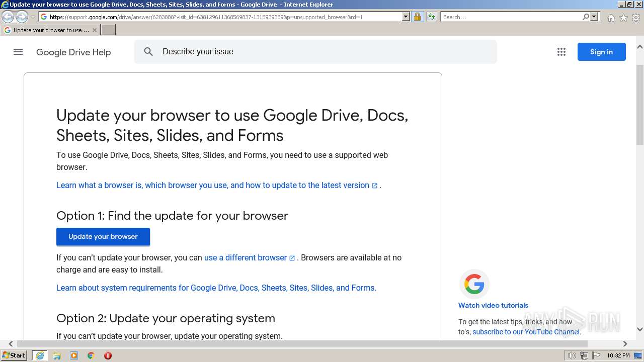Click the vertical scrollbar down arrow
The image size is (644, 362).
640,329
